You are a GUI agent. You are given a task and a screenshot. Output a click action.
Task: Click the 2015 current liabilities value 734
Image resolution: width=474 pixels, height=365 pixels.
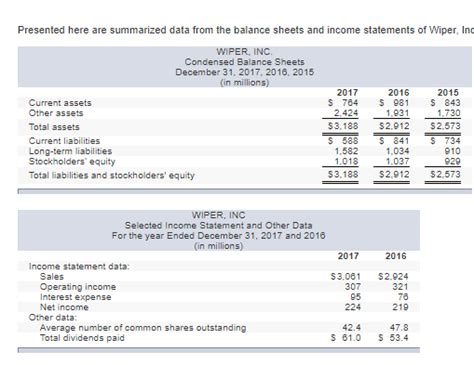click(452, 140)
